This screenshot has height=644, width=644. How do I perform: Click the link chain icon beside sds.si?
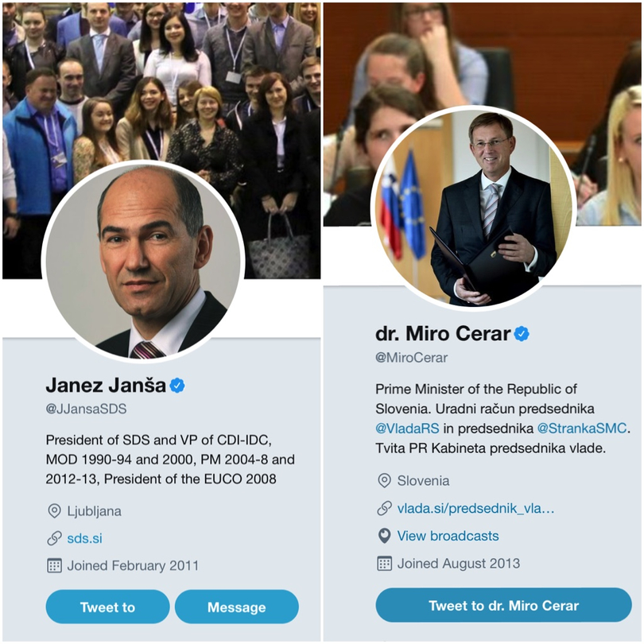[x=54, y=538]
